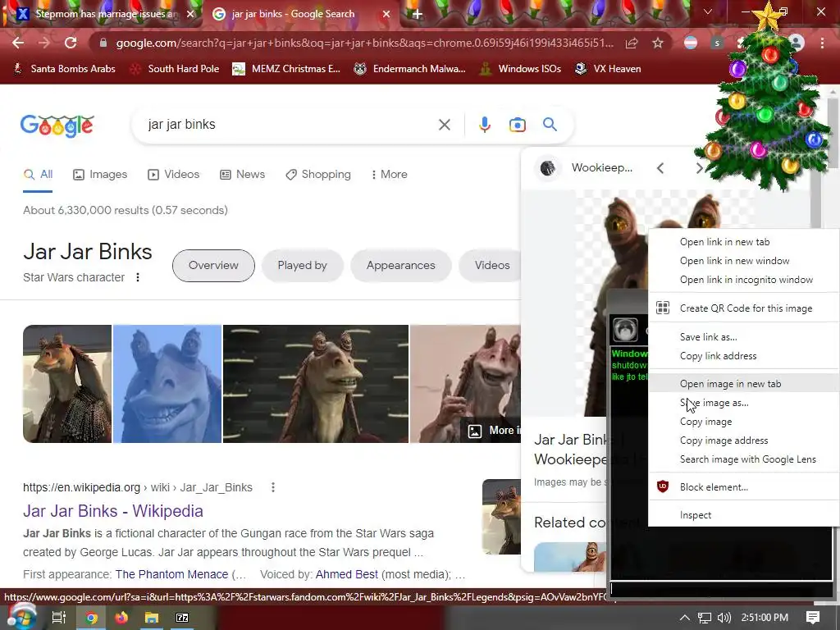This screenshot has width=840, height=630.
Task: Open wide Jar Jar thumbnail with dark background
Action: pyautogui.click(x=316, y=384)
